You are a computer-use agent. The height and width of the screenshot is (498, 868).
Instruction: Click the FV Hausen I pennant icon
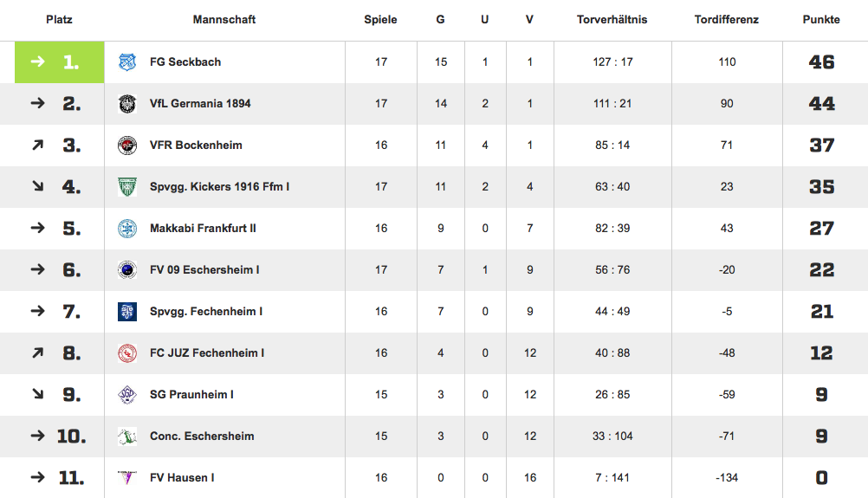click(x=127, y=477)
